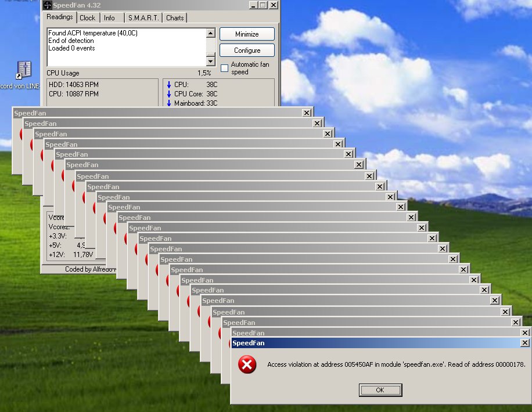Click the log scrollbar up arrow
This screenshot has width=532, height=412.
pos(211,32)
